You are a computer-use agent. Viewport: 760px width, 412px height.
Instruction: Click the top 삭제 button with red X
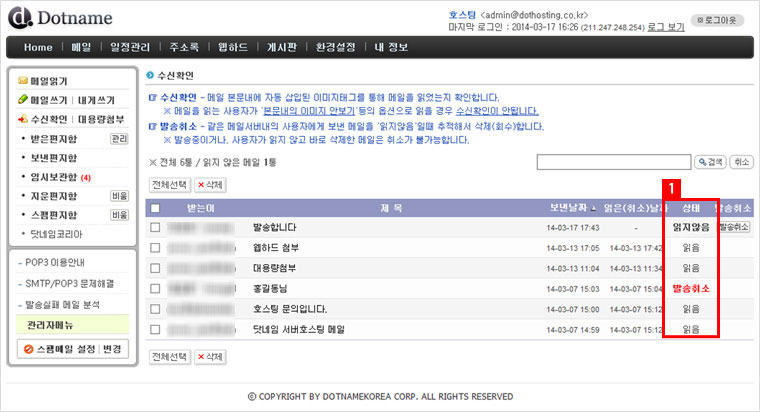click(210, 185)
